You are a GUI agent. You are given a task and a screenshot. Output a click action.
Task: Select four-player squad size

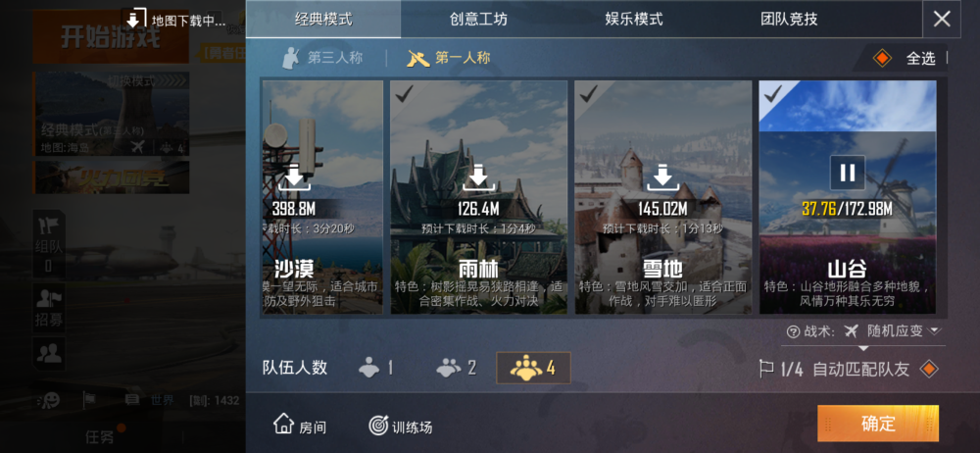(x=533, y=368)
